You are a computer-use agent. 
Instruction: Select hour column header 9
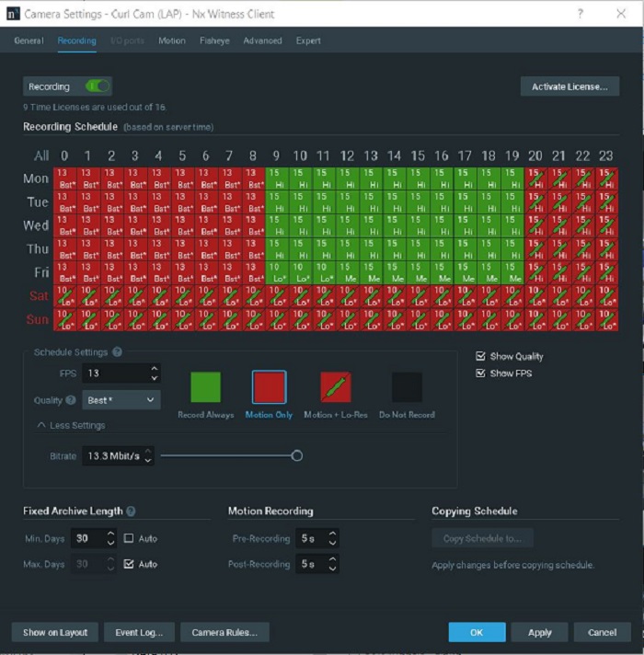[x=276, y=155]
